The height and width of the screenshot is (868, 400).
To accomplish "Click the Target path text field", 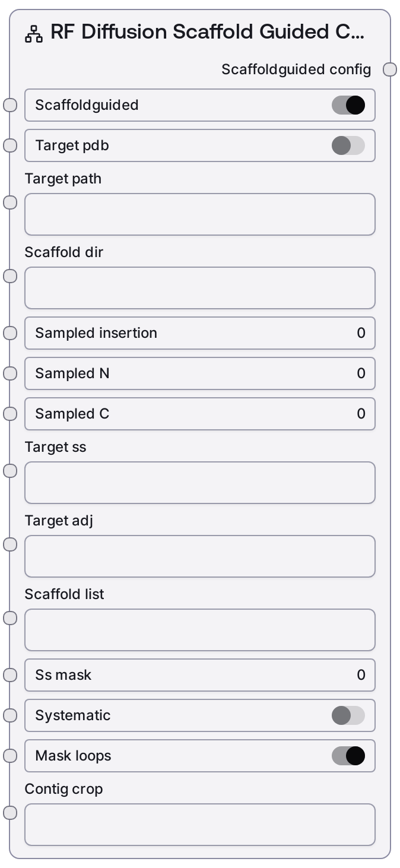I will tap(199, 214).
